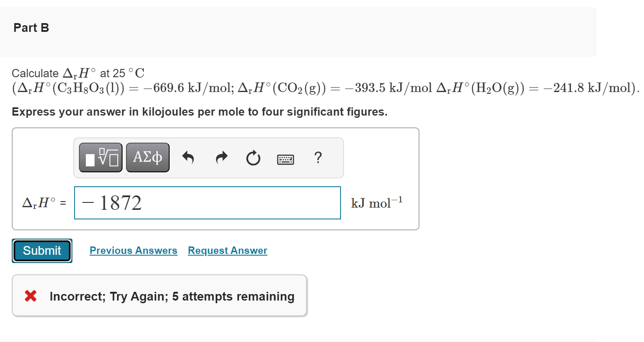644x342 pixels.
Task: Click the Part B section header
Action: pos(31,27)
